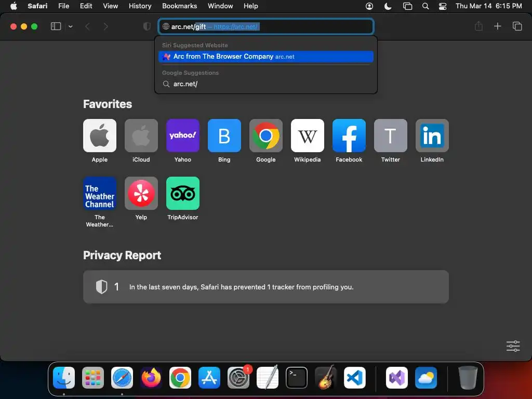Launch GarageBand from the Dock
This screenshot has width=532, height=399.
326,378
